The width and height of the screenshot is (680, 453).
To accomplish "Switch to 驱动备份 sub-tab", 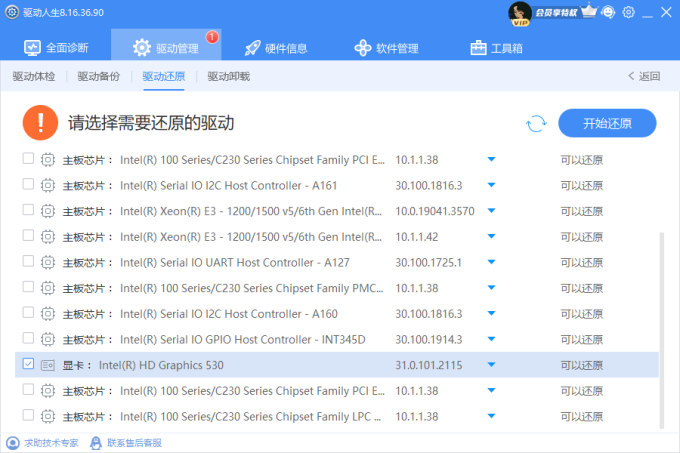I will (x=98, y=76).
